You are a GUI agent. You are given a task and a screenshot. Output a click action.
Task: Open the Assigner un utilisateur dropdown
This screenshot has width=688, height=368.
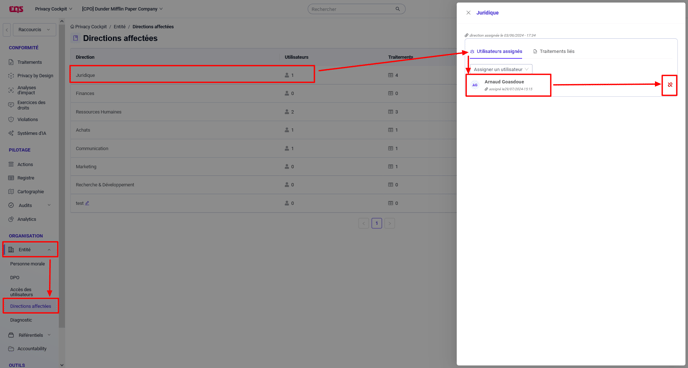501,69
